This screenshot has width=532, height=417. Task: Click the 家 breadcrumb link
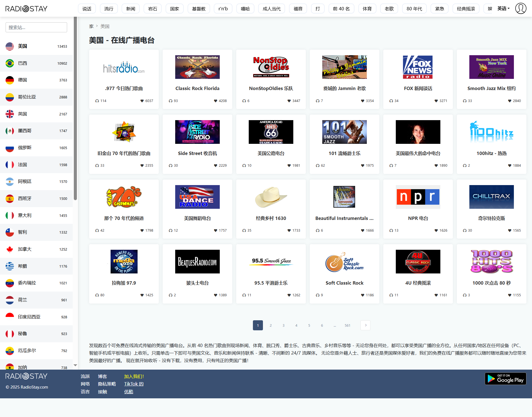tap(91, 26)
